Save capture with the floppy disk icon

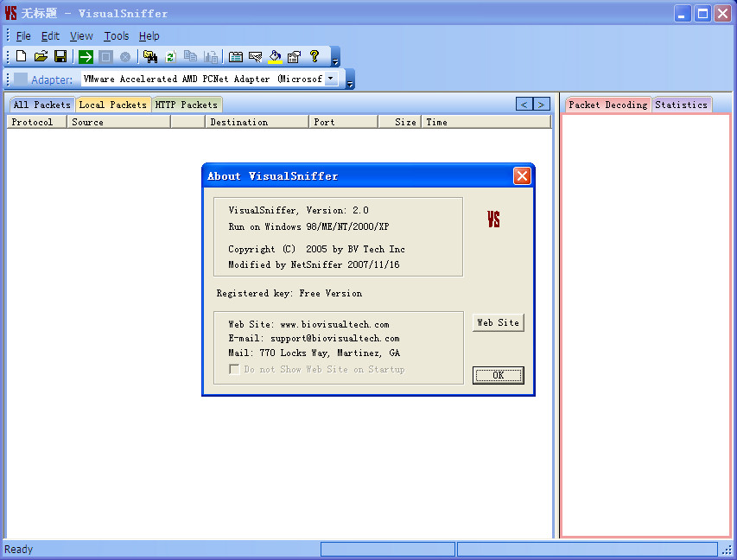(60, 56)
